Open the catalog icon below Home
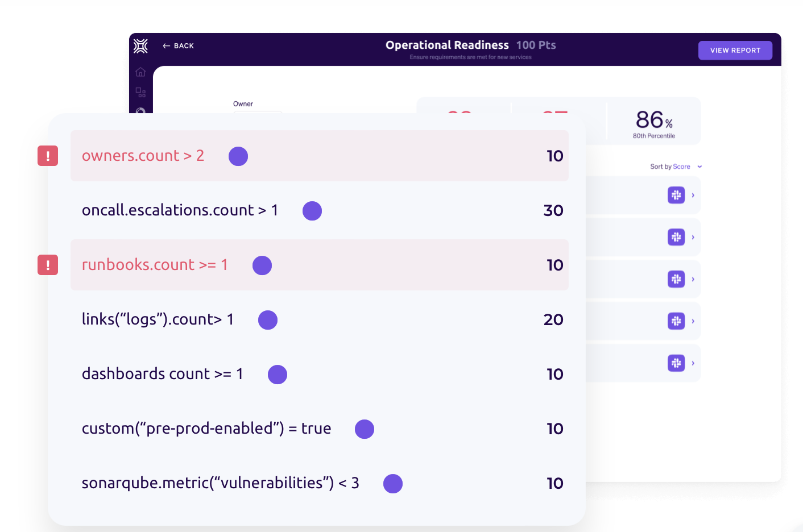 pyautogui.click(x=140, y=92)
